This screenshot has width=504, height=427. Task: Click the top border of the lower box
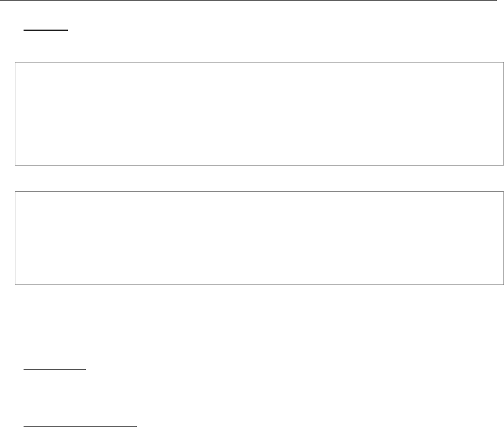[259, 192]
